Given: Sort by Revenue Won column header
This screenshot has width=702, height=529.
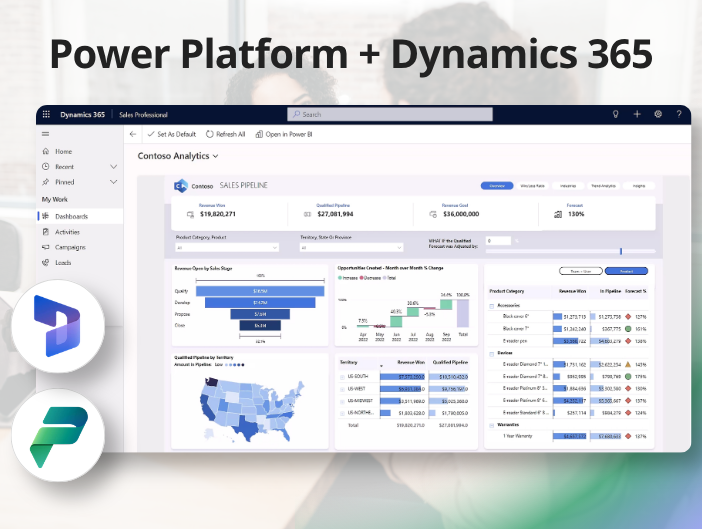Looking at the screenshot, I should tap(411, 362).
